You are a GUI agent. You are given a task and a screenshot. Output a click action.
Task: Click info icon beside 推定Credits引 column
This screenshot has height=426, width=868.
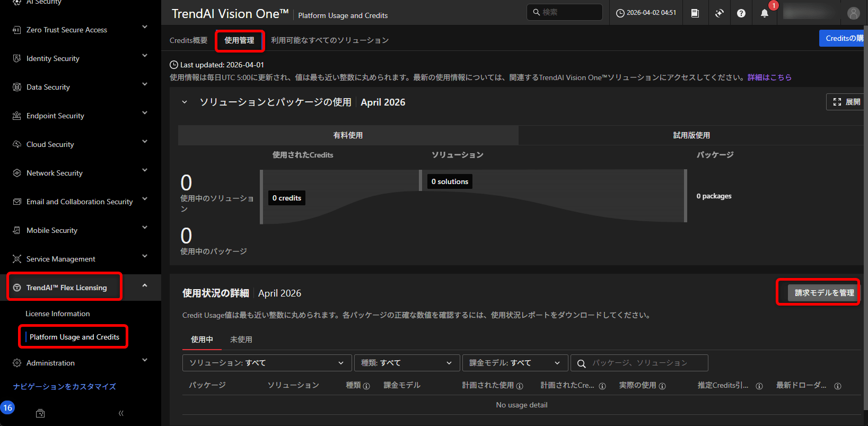759,386
